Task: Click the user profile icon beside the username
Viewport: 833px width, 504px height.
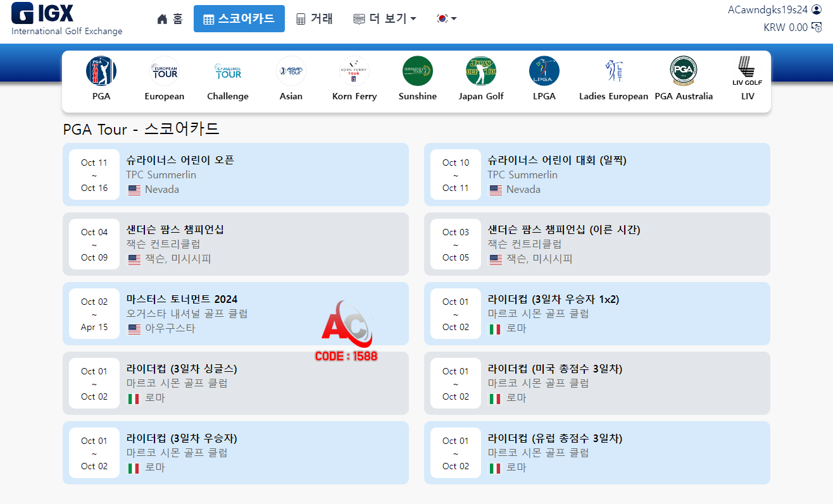Action: click(817, 9)
